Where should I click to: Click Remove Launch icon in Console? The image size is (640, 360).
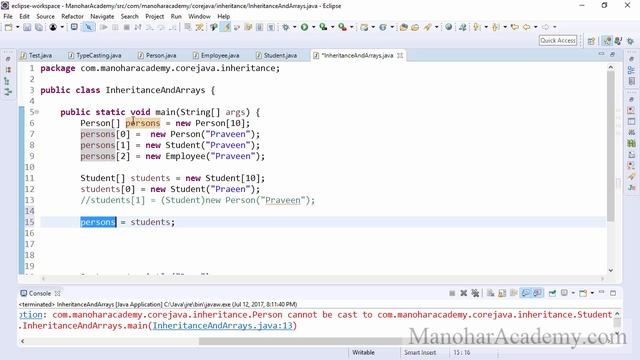tap(464, 293)
